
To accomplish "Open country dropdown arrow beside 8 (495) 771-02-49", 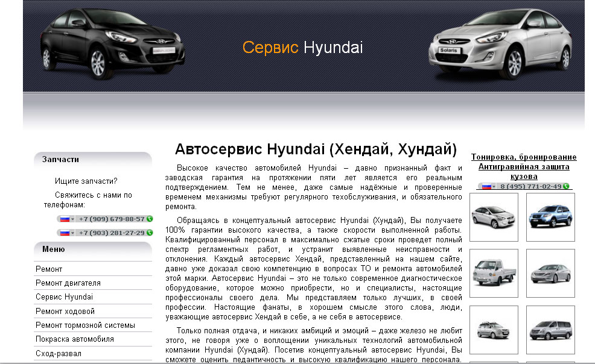I will pyautogui.click(x=494, y=187).
